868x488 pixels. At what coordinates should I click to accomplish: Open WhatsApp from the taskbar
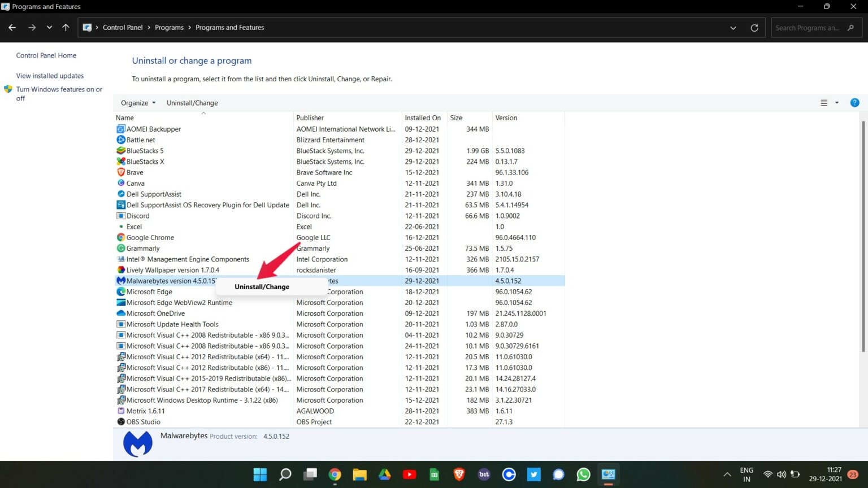click(x=583, y=474)
